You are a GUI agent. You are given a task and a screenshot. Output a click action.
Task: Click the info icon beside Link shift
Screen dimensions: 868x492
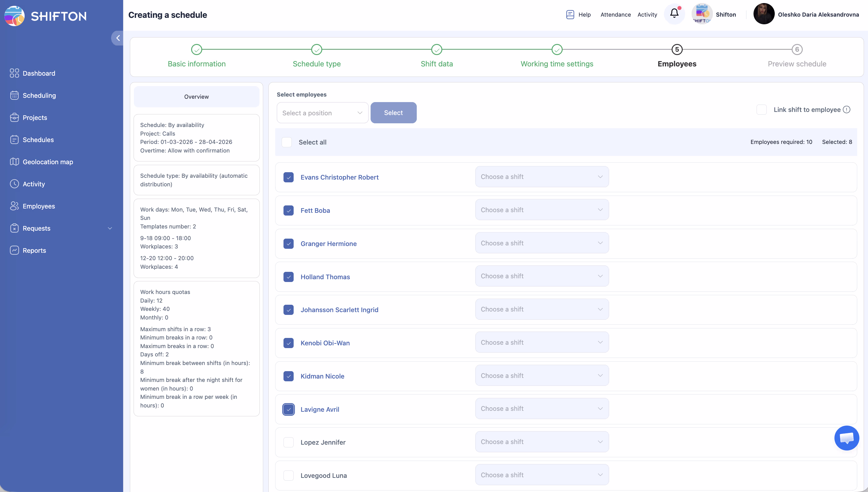point(846,109)
